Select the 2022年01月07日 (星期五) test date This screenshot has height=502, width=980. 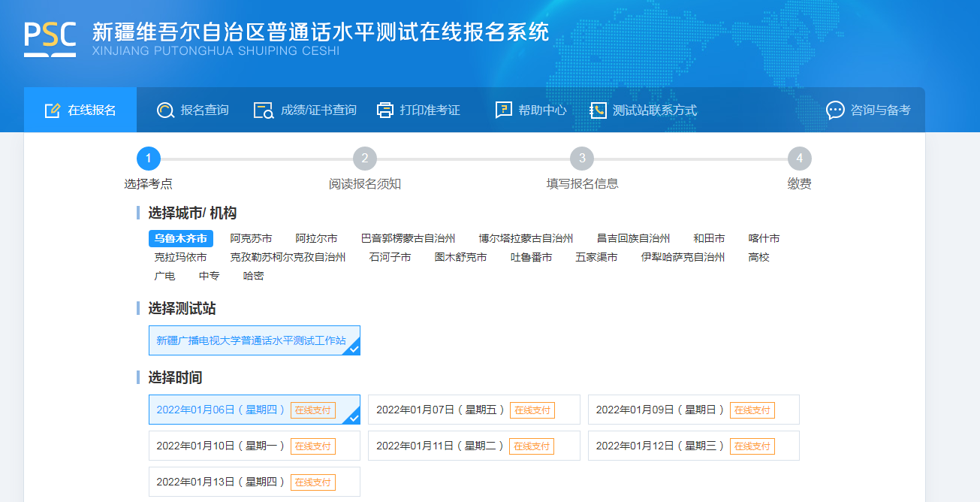point(473,410)
